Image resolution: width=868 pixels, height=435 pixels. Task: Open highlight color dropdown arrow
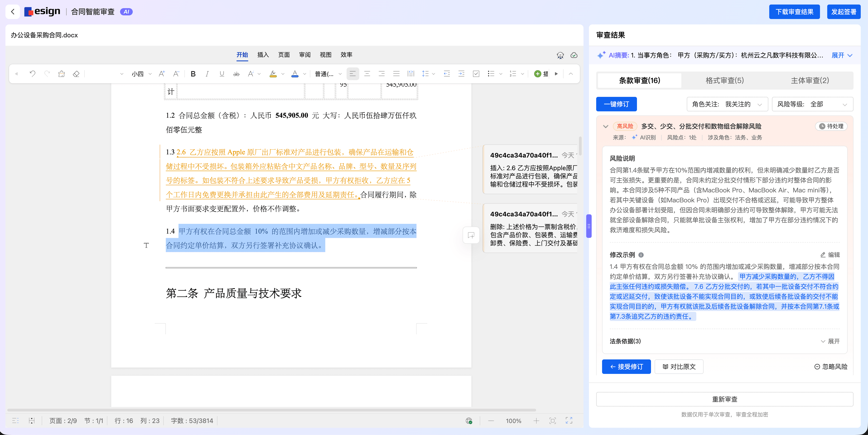tap(283, 74)
